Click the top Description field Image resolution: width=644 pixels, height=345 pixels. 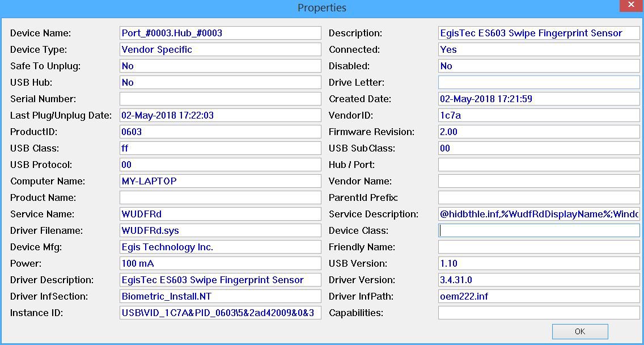pos(539,33)
